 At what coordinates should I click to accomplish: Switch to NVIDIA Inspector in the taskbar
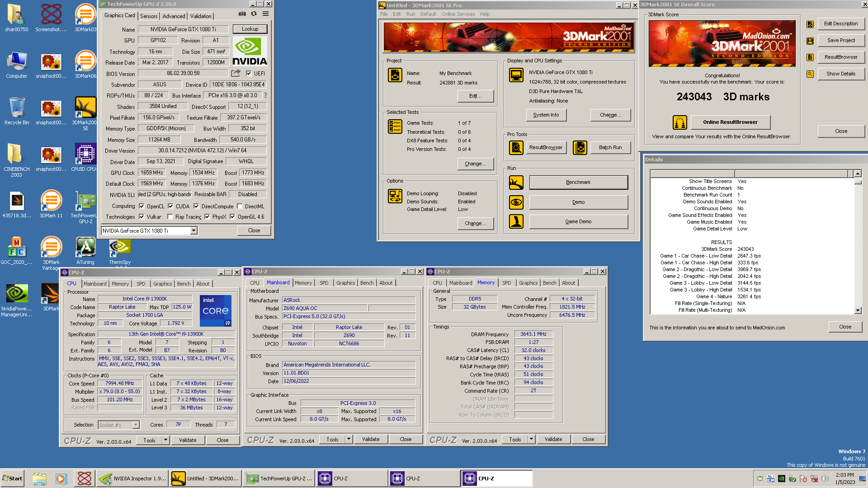tap(132, 479)
